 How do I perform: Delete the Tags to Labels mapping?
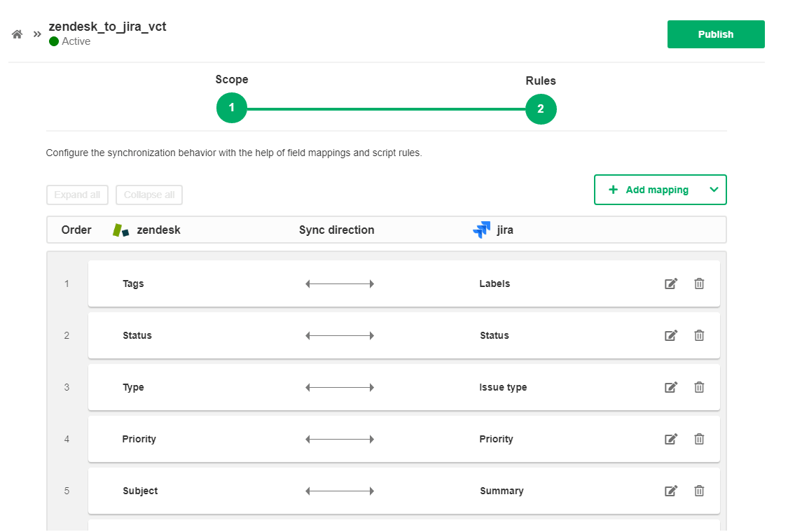click(699, 283)
